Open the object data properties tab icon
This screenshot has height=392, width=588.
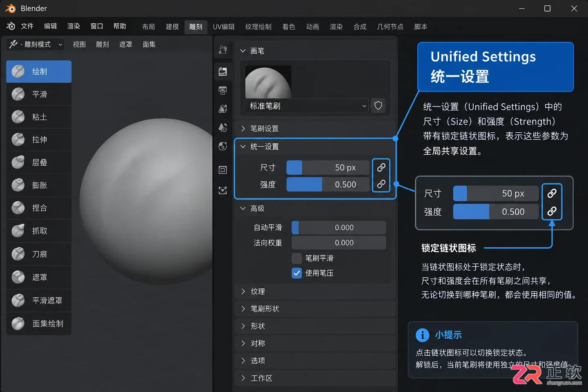[223, 190]
